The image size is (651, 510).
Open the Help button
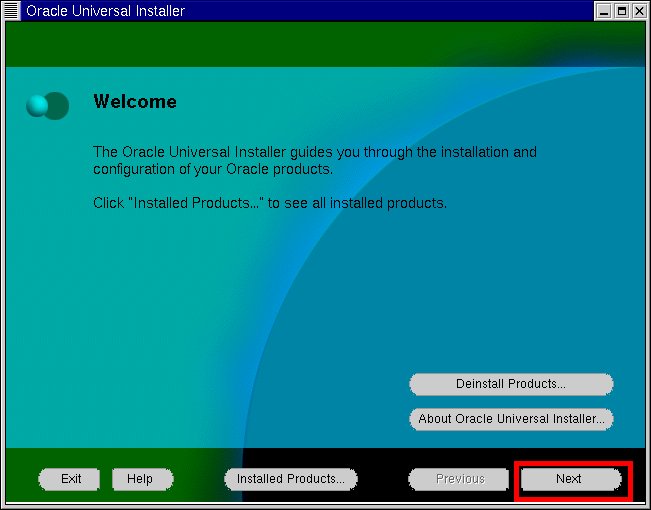pyautogui.click(x=142, y=479)
